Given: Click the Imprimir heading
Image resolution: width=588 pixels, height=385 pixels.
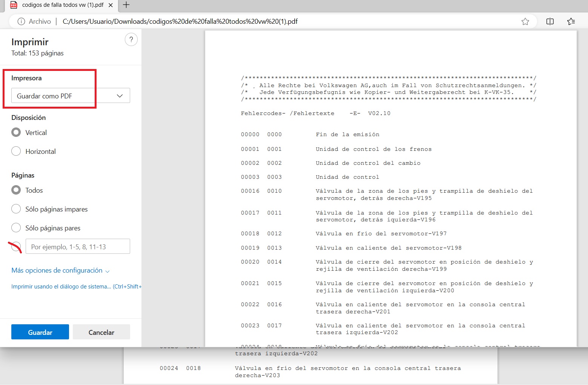Looking at the screenshot, I should [x=30, y=42].
